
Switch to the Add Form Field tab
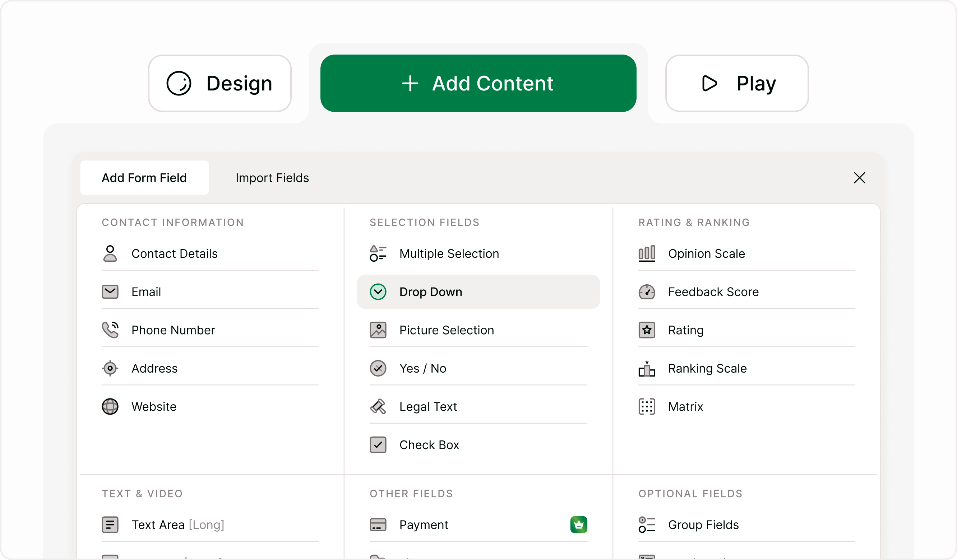(x=144, y=178)
